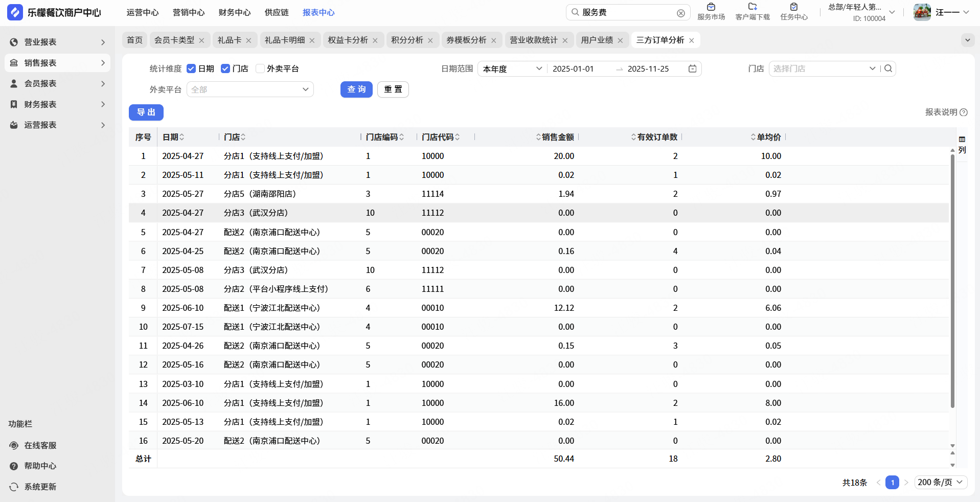Viewport: 980px width, 502px height.
Task: Expand the 本年度 date preset dropdown
Action: tap(512, 69)
